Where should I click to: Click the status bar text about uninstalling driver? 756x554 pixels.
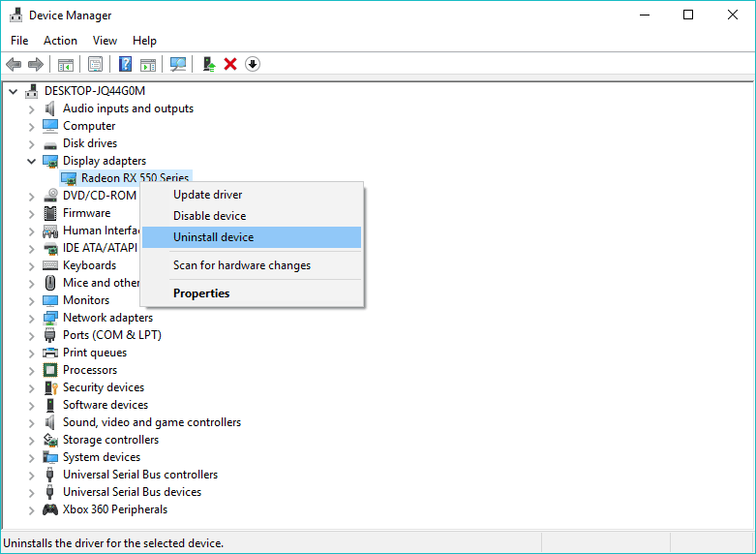[113, 543]
